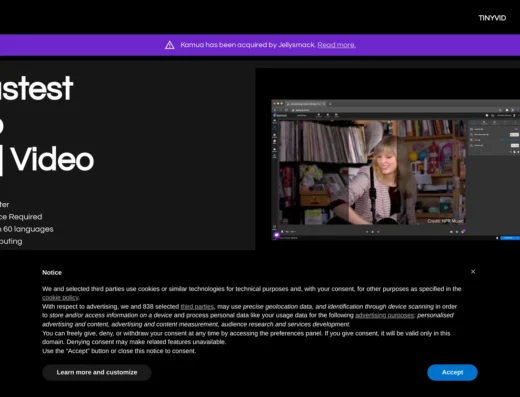Image resolution: width=520 pixels, height=397 pixels.
Task: Click the skip-forward icon in the preview player
Action: 378,232
